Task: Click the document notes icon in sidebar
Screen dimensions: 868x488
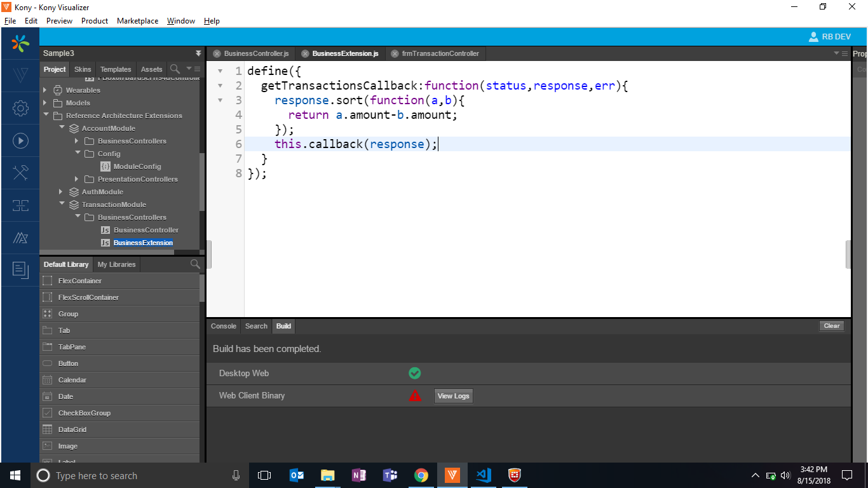Action: (20, 270)
